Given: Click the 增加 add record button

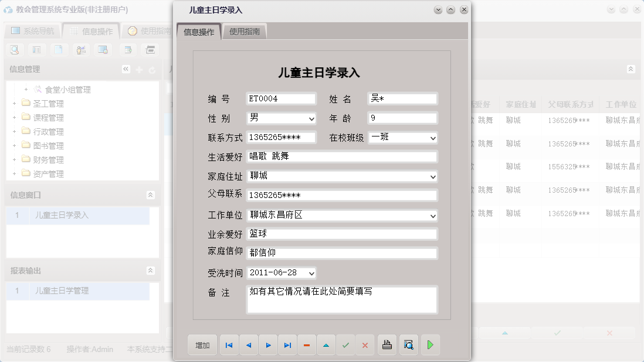Looking at the screenshot, I should (x=202, y=345).
